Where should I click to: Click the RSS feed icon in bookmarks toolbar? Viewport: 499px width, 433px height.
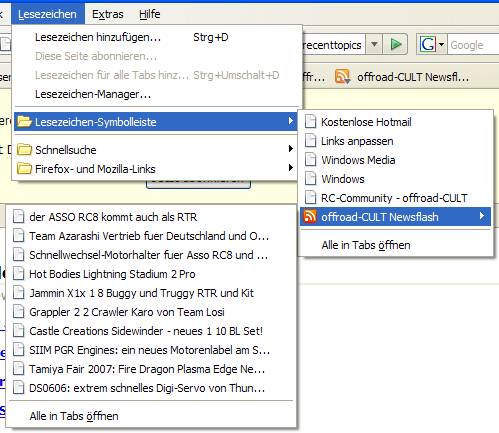pyautogui.click(x=343, y=77)
